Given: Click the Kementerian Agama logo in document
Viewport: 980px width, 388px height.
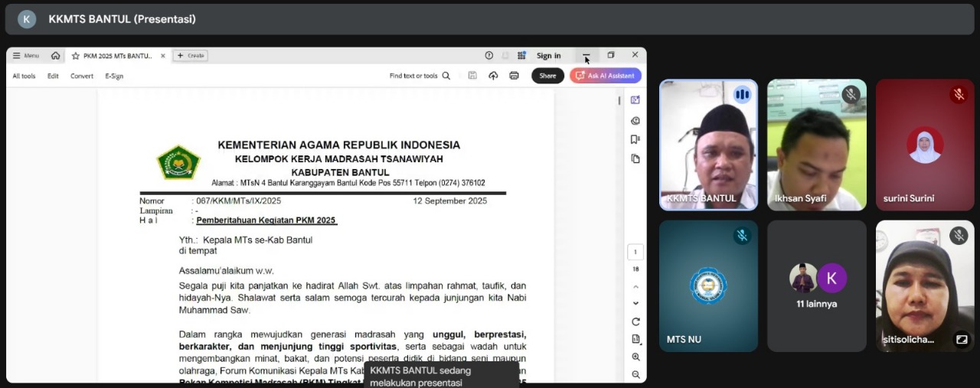Looking at the screenshot, I should [x=178, y=162].
